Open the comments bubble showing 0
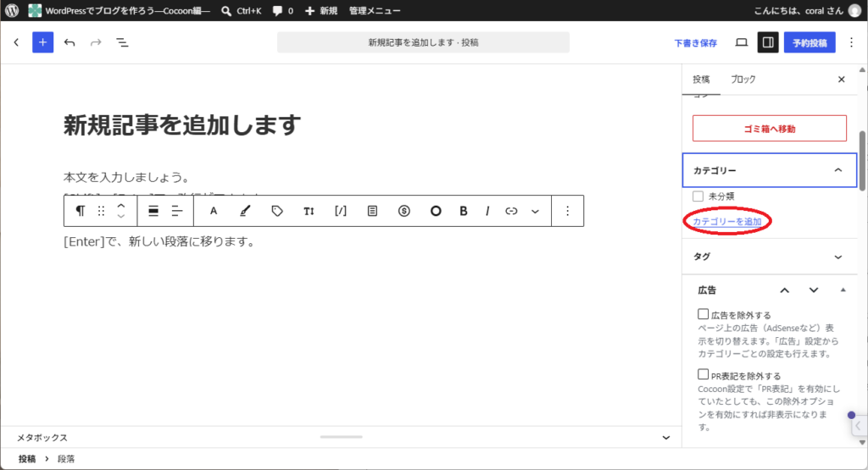The width and height of the screenshot is (868, 470). tap(283, 10)
